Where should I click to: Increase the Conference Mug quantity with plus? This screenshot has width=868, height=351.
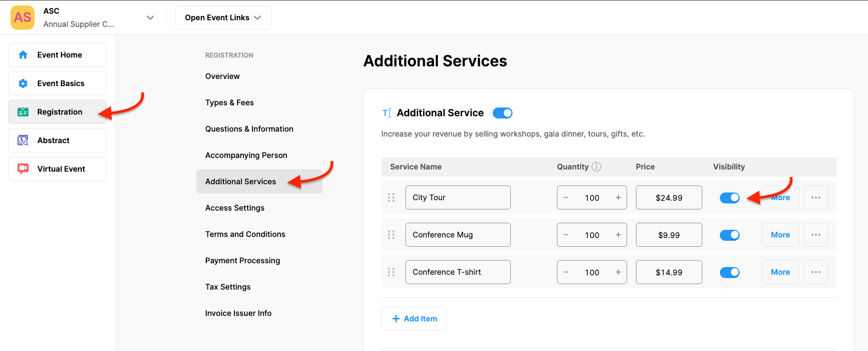pyautogui.click(x=618, y=235)
